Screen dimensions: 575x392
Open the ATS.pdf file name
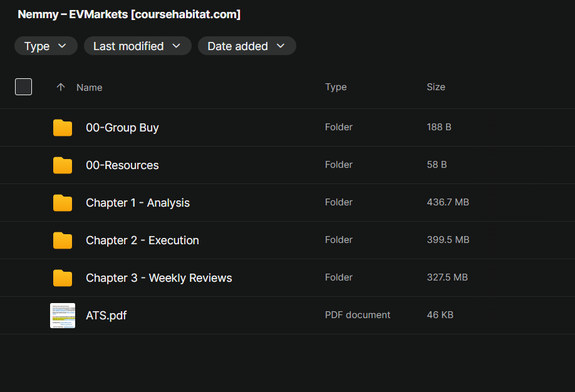pyautogui.click(x=106, y=316)
